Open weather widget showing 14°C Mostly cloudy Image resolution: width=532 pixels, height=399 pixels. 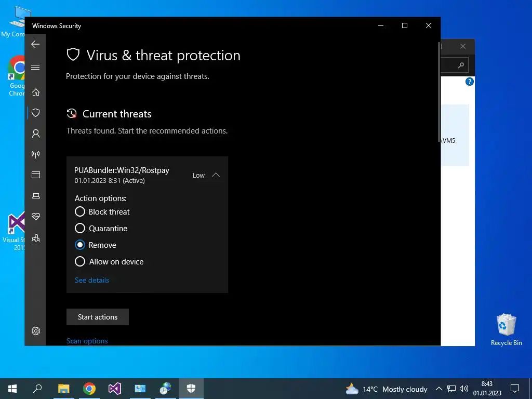[x=386, y=389]
